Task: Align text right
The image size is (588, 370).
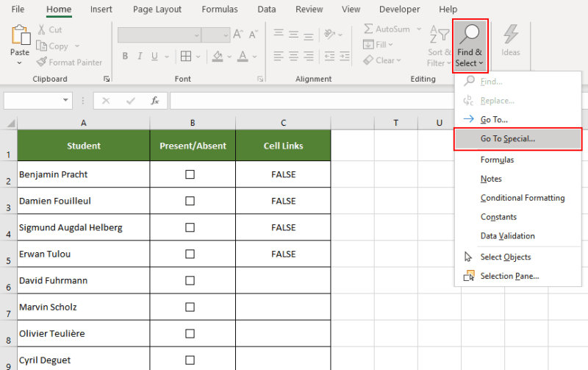Action: click(x=309, y=57)
